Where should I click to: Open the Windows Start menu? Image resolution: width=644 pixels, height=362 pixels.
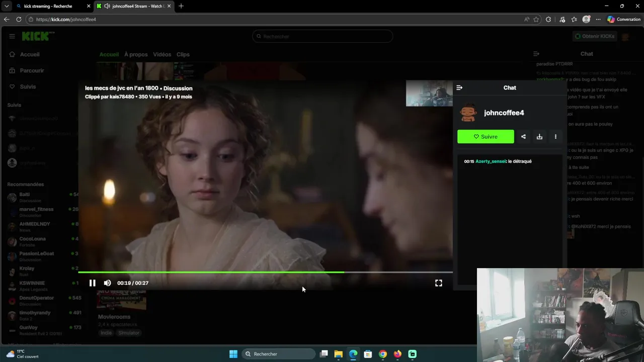pos(233,354)
